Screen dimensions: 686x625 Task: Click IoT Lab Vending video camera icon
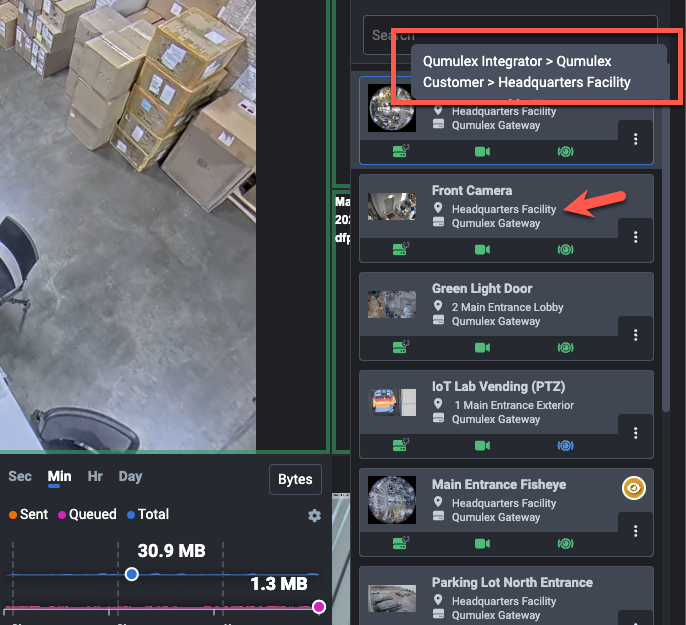coord(483,446)
